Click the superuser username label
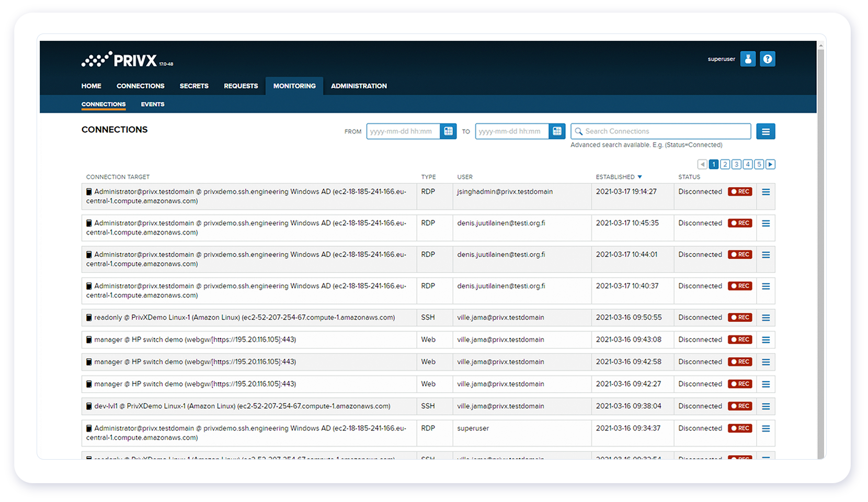The image size is (868, 502). (x=722, y=59)
